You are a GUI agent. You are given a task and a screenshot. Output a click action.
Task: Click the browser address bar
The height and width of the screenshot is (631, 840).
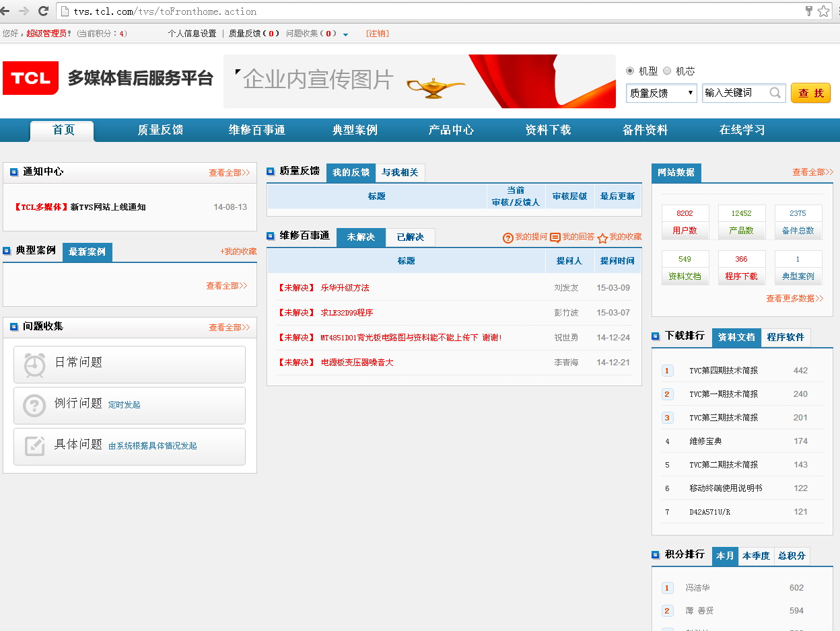[431, 11]
